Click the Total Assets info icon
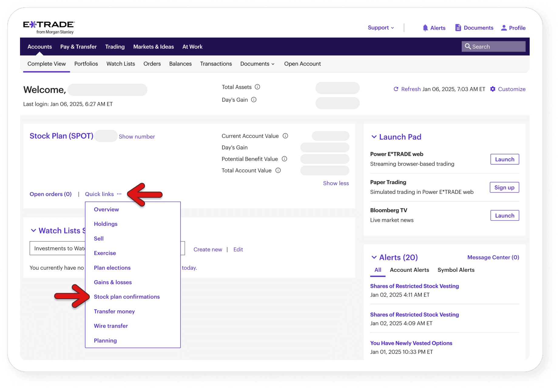Image resolution: width=560 pixels, height=392 pixels. click(x=257, y=87)
